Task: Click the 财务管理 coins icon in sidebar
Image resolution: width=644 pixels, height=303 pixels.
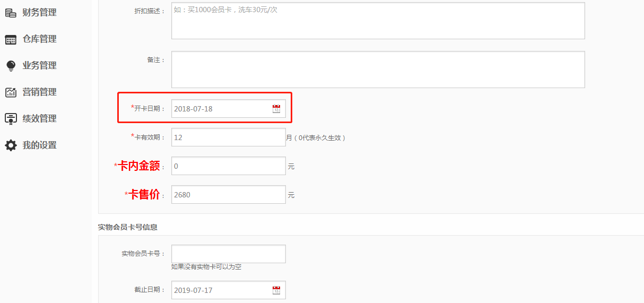Action: [x=11, y=13]
